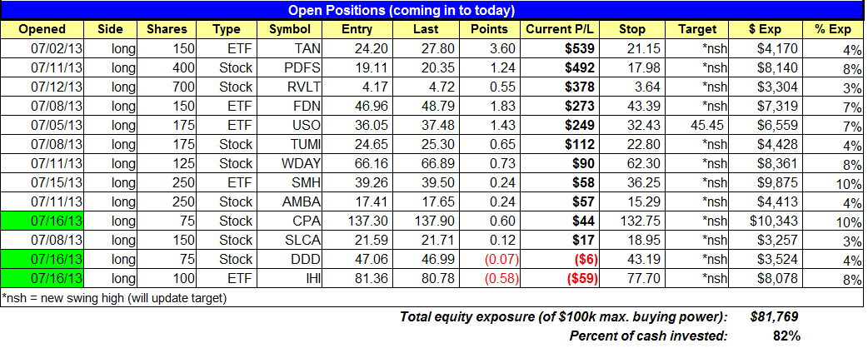Screen dimensions: 868x358
Task: Select the nsh footnote text
Action: point(113,298)
